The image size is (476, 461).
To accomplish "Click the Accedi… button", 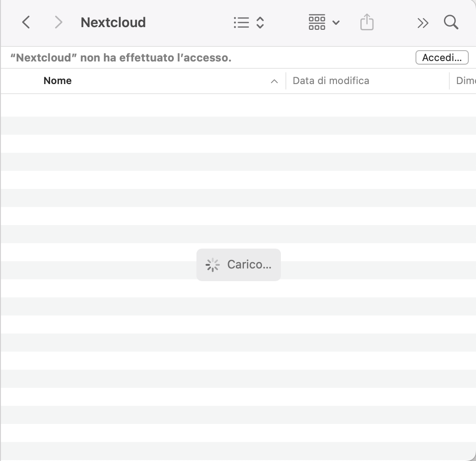I will 442,57.
